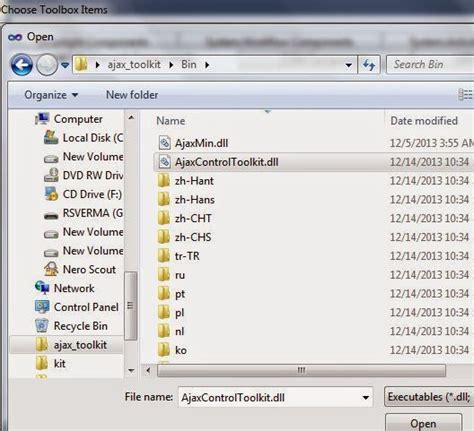Click Network icon in navigation pane
The height and width of the screenshot is (431, 474).
pos(42,288)
